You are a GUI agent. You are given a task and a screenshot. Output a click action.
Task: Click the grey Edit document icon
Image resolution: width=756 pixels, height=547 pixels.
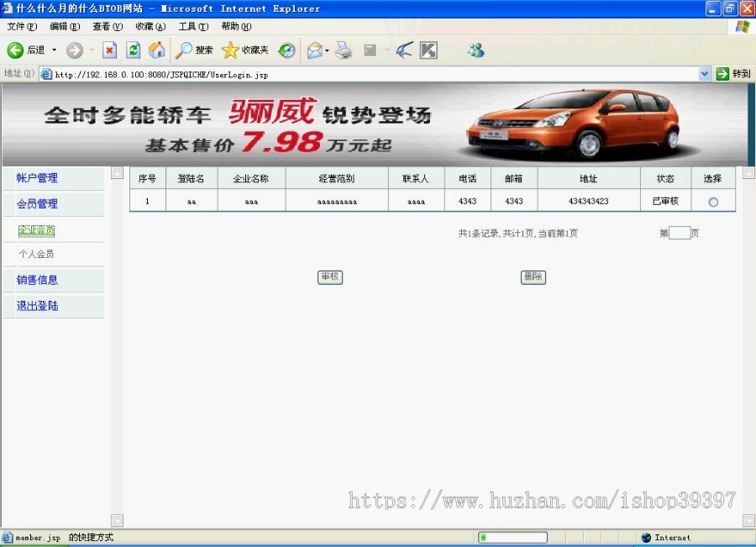370,50
